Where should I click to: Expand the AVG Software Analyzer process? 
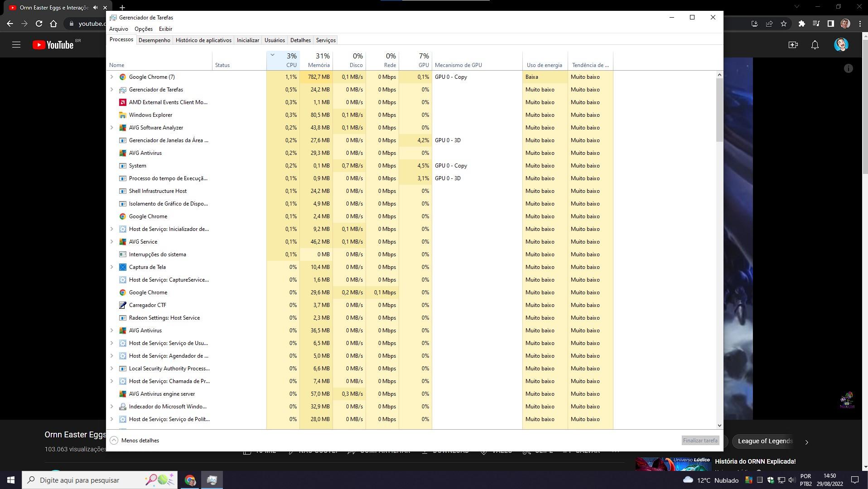click(112, 128)
